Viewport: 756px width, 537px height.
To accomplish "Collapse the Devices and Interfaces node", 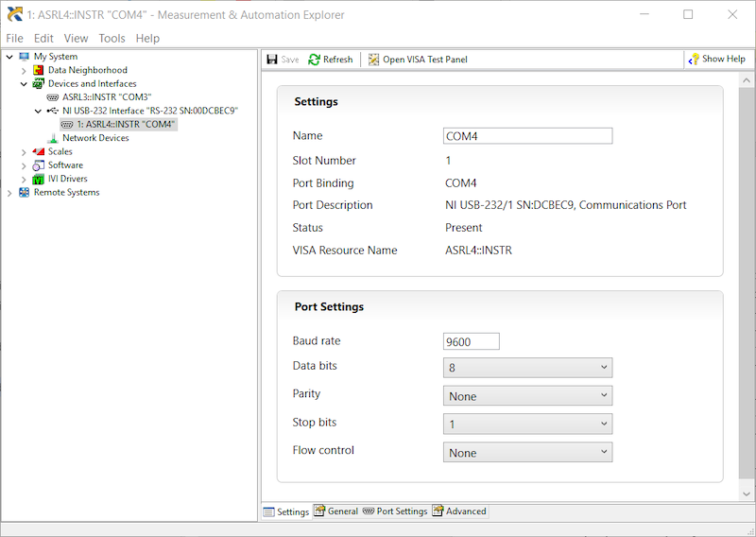I will 24,84.
